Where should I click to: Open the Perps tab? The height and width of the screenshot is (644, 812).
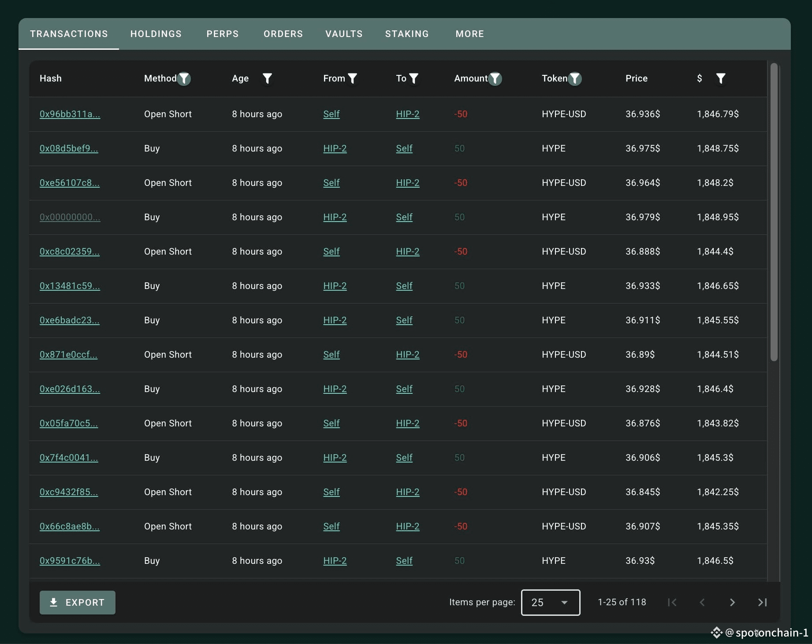tap(223, 34)
